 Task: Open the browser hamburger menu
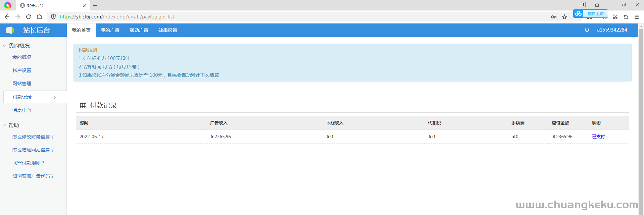click(637, 17)
